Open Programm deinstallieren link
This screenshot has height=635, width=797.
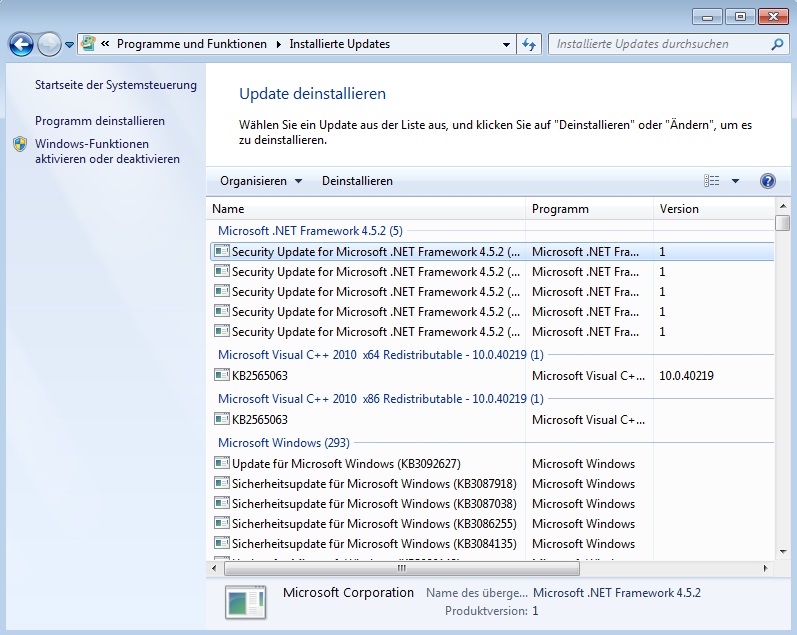100,121
